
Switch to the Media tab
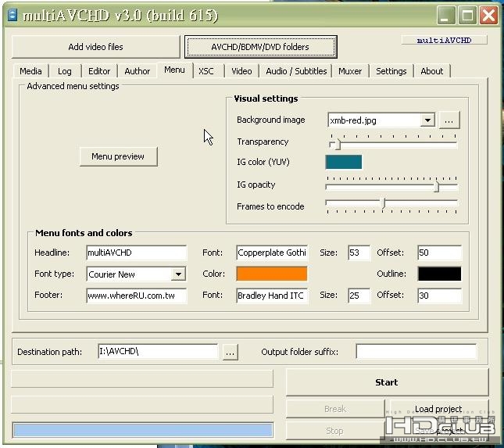[30, 71]
